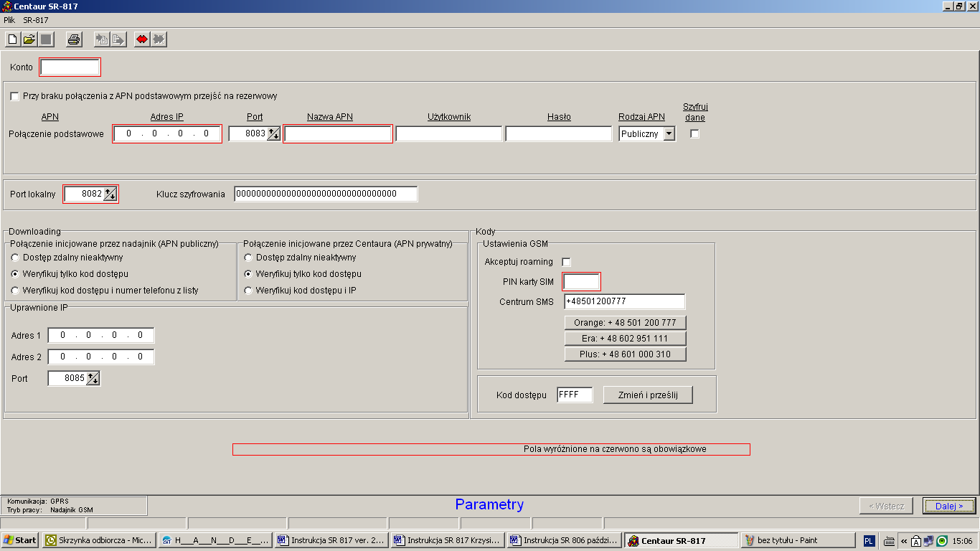
Task: Select transmitter 'Dostęp zdalny nieaktywny' (APN publiczny)
Action: click(x=16, y=258)
